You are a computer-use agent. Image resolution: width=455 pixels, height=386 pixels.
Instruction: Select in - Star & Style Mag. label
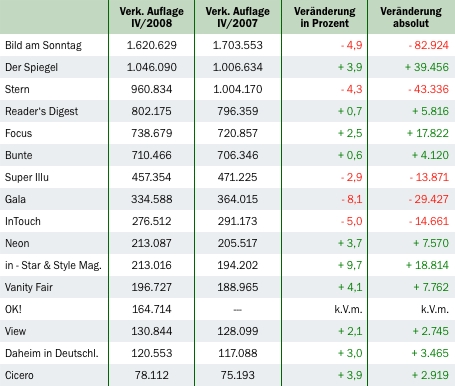tap(53, 265)
